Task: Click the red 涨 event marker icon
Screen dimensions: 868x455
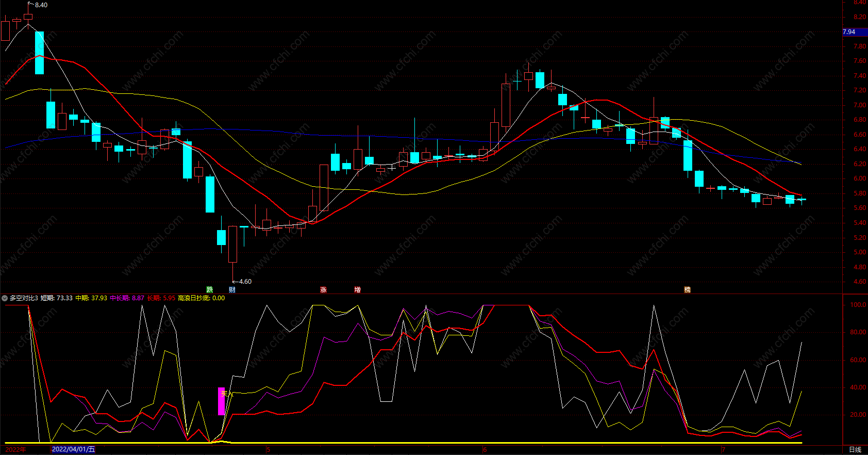Action: click(x=323, y=290)
